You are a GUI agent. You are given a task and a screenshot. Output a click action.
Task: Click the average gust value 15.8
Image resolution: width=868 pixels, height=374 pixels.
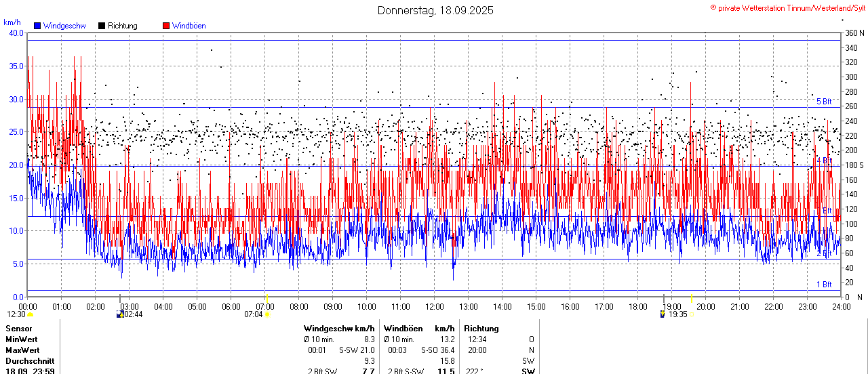point(446,361)
